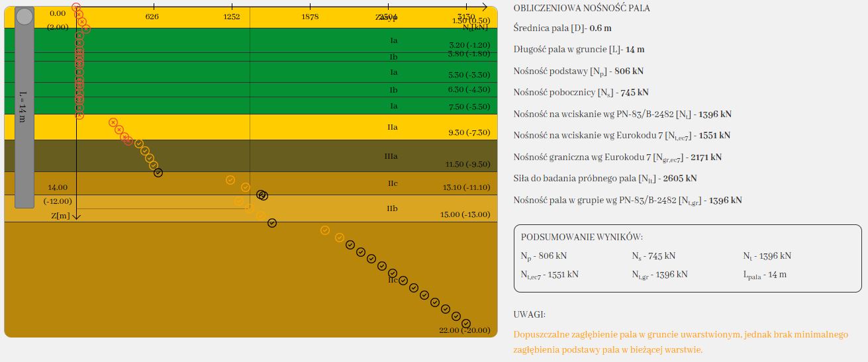Click the topmost red X marker at depth 0.00
Image resolution: width=868 pixels, height=362 pixels.
point(77,7)
